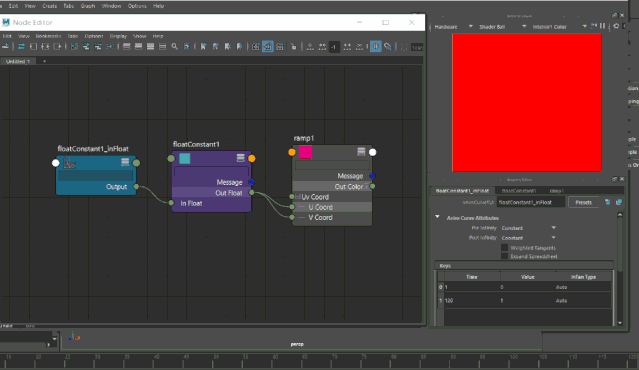Switch to the ramp1 attribute tab
This screenshot has width=639, height=370.
coord(556,191)
